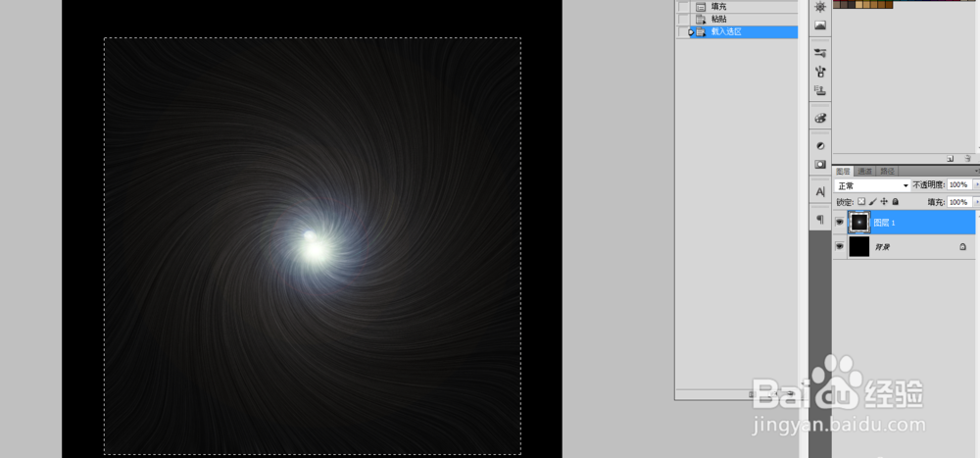Switch to the 图层 tab

[x=843, y=171]
